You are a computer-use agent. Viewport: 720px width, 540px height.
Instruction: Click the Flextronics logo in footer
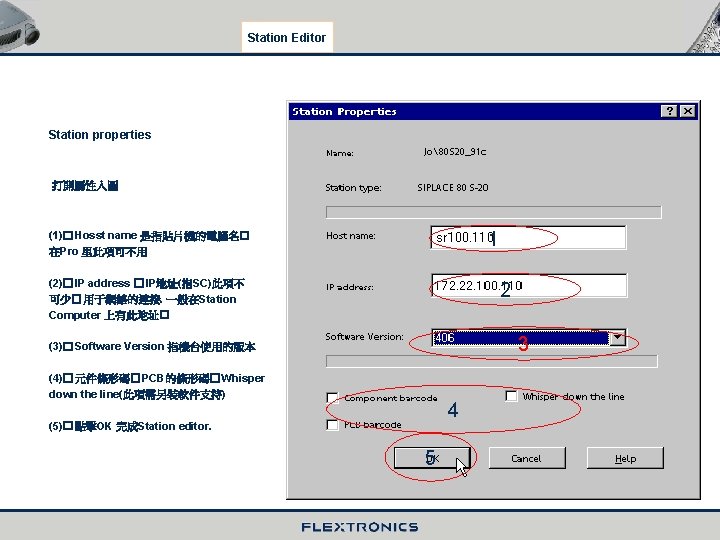pyautogui.click(x=360, y=527)
